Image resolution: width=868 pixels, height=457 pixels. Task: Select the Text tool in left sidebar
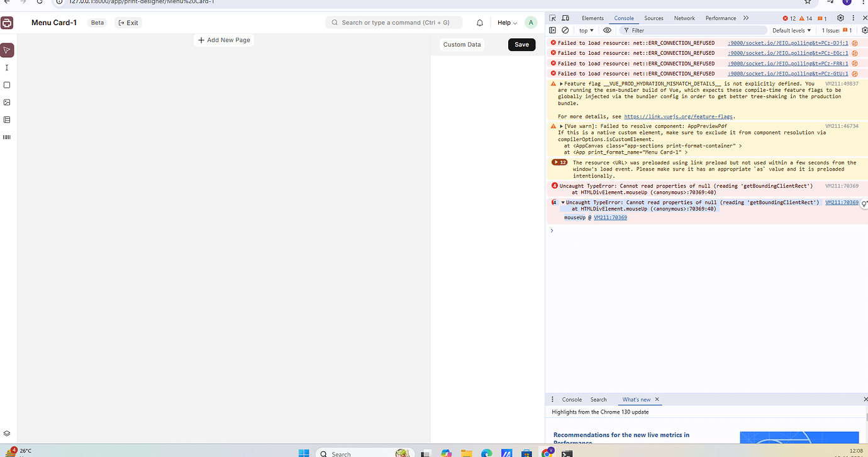click(7, 67)
